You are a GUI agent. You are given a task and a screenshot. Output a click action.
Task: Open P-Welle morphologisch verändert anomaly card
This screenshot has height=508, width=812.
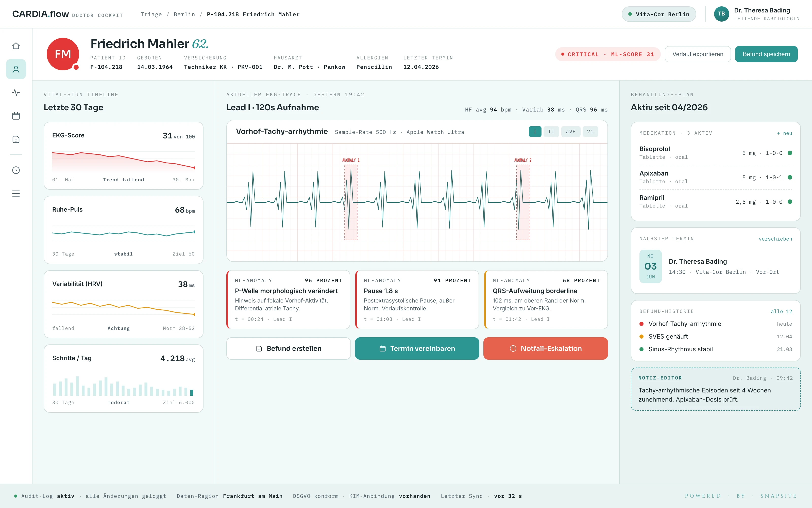point(289,300)
